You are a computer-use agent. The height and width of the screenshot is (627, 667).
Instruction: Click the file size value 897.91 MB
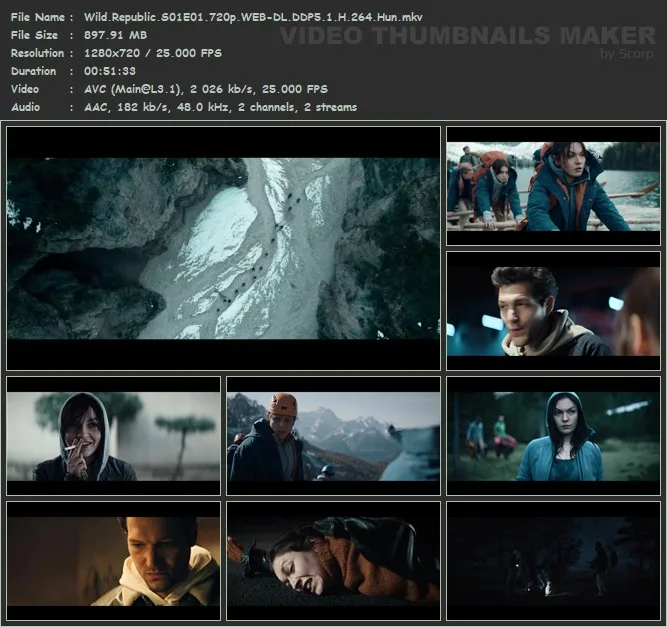tap(115, 35)
